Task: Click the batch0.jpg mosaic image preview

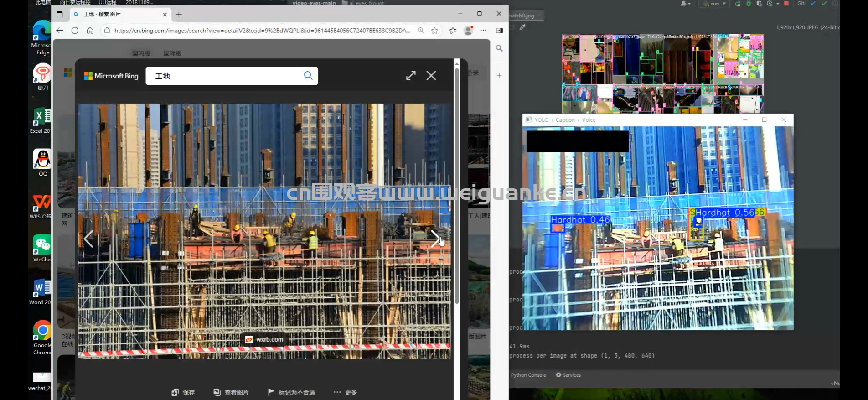Action: 663,73
